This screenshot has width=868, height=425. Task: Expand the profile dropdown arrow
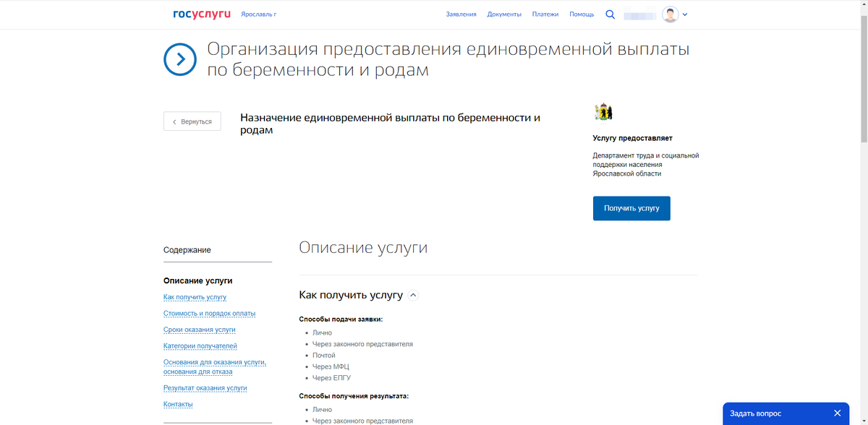pyautogui.click(x=685, y=14)
